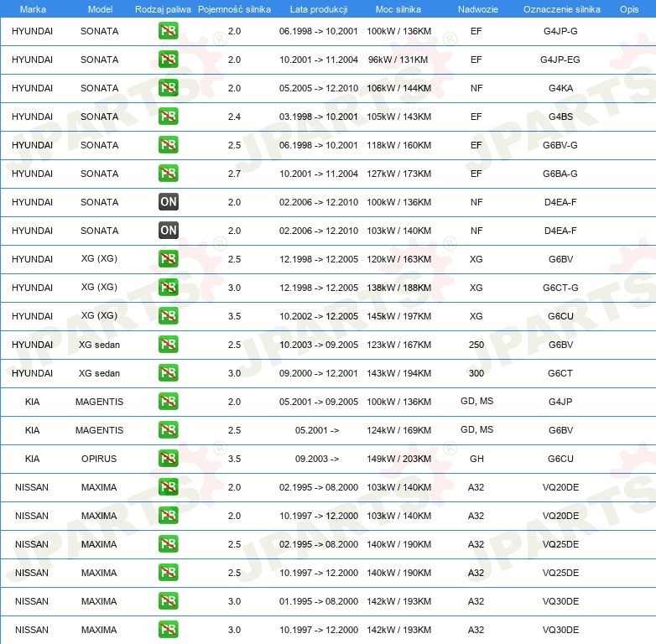Click petrol icon in Maxima 3.0 10.1997 row
This screenshot has height=644, width=656.
pos(168,629)
